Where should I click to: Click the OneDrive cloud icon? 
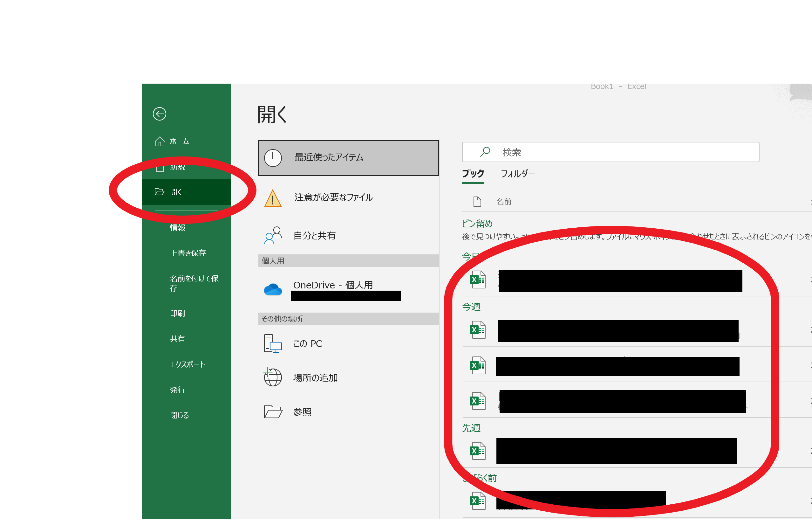(273, 290)
